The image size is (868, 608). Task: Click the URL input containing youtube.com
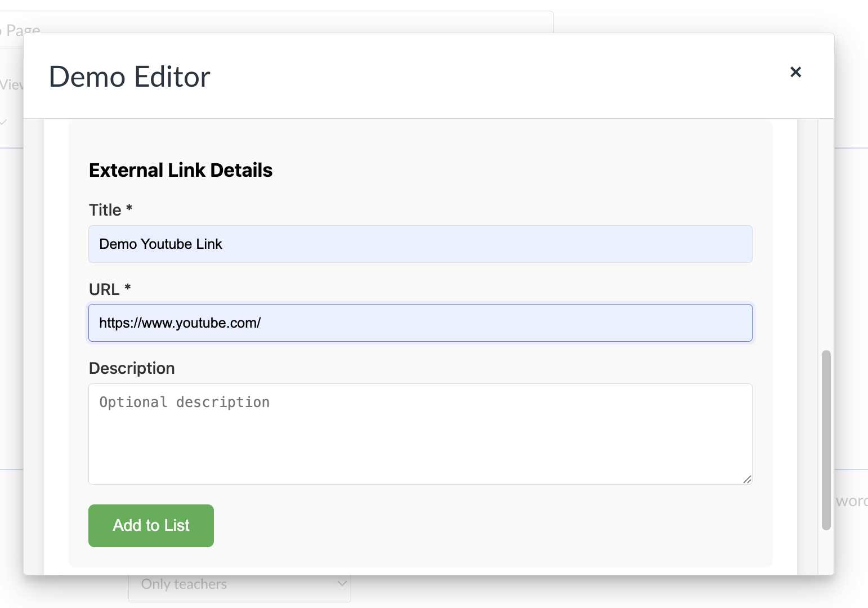coord(420,323)
